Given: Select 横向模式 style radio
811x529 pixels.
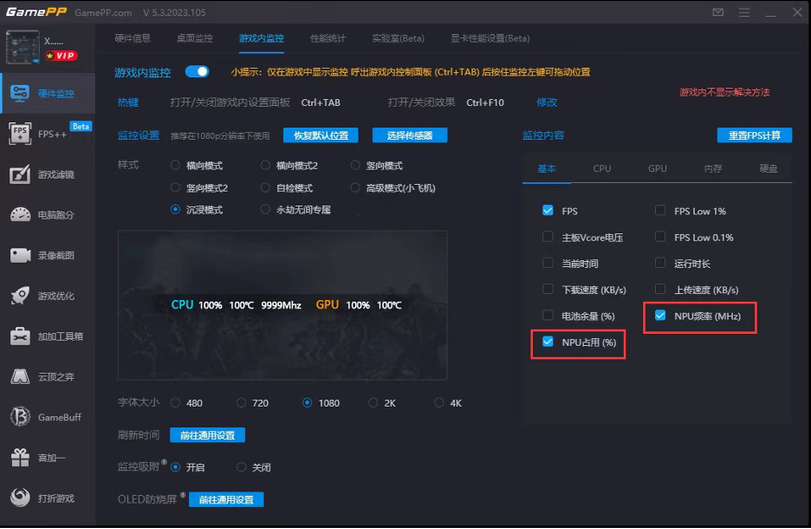Looking at the screenshot, I should pyautogui.click(x=175, y=165).
